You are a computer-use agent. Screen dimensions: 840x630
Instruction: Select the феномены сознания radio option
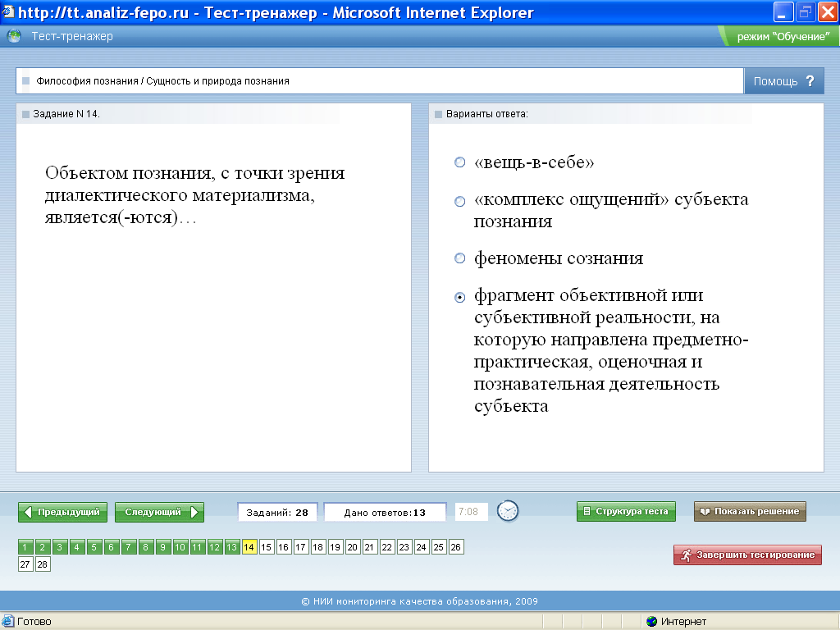pyautogui.click(x=459, y=258)
